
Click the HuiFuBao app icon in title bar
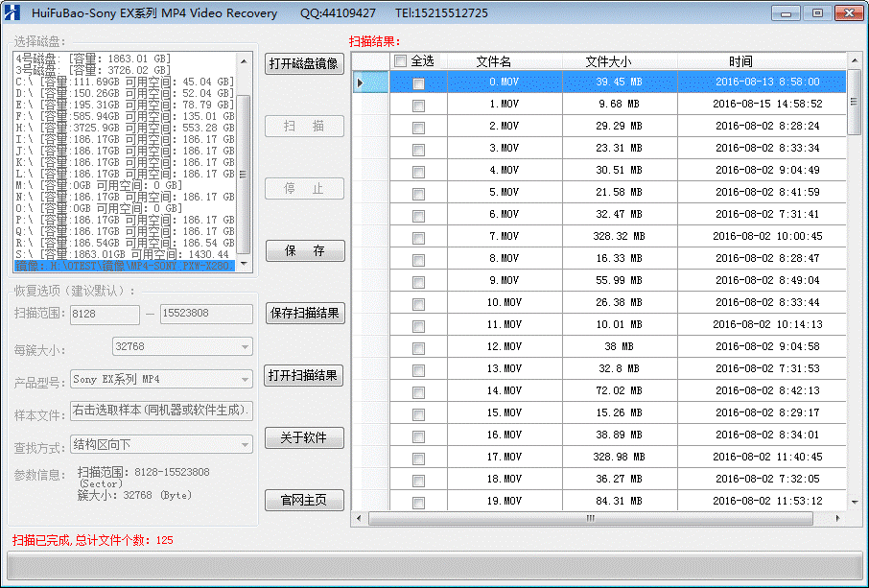pos(12,12)
